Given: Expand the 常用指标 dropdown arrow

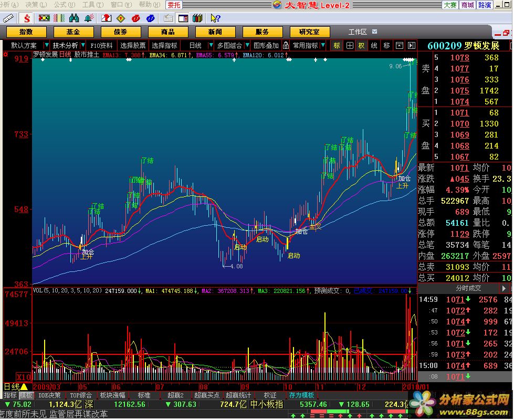Looking at the screenshot, I should [323, 45].
